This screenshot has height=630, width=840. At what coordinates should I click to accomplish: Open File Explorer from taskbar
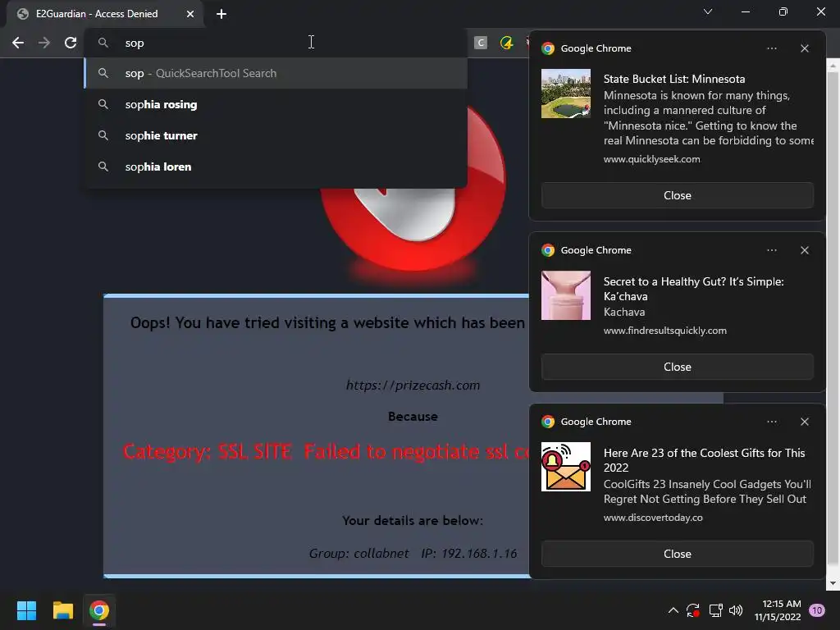point(62,610)
